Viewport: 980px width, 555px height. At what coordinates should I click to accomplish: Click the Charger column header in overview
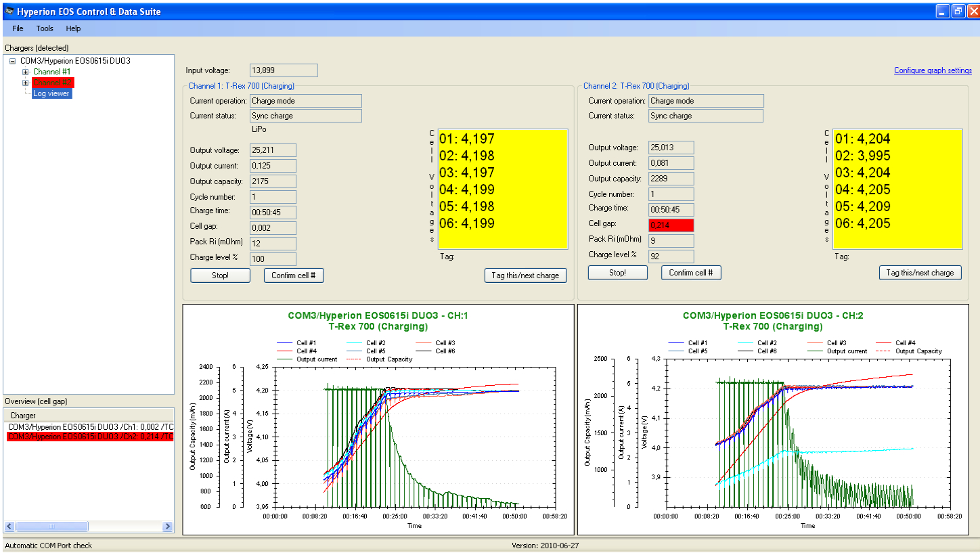pos(89,415)
